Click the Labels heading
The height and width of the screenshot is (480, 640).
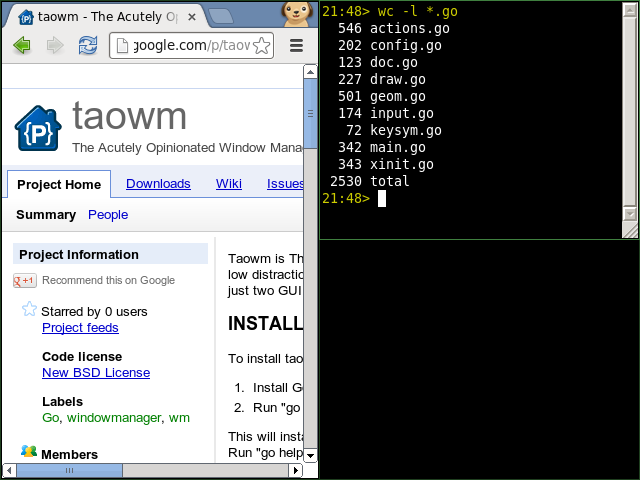coord(62,402)
